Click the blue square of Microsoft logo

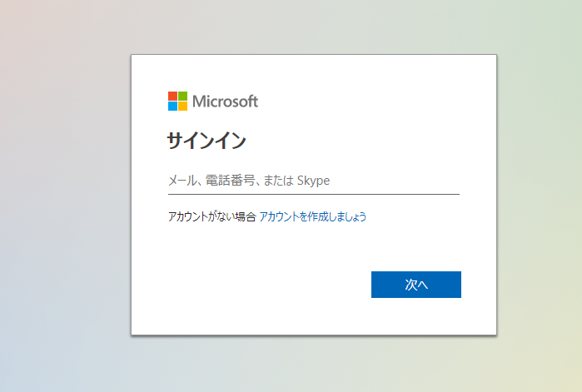pyautogui.click(x=172, y=107)
